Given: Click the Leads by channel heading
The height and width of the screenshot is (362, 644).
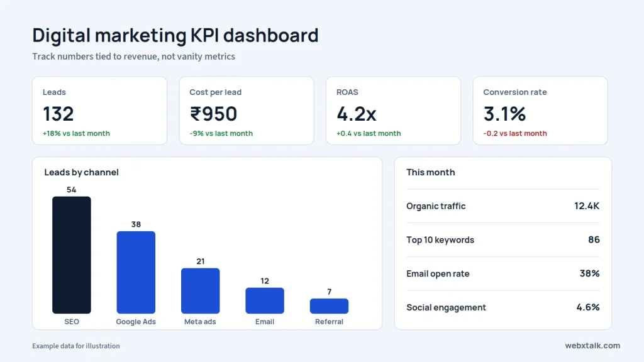Looking at the screenshot, I should tap(81, 172).
